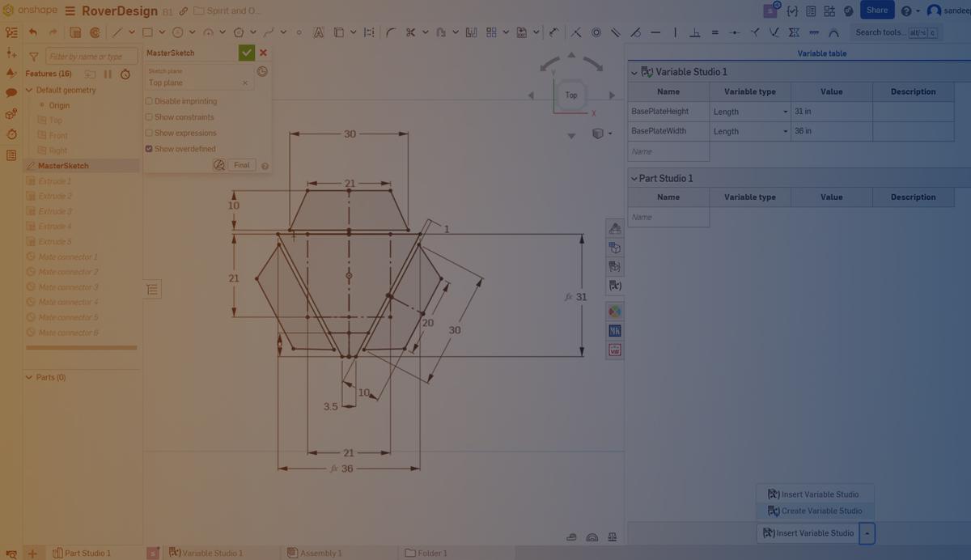The image size is (971, 560).
Task: Click the Share button
Action: (876, 11)
